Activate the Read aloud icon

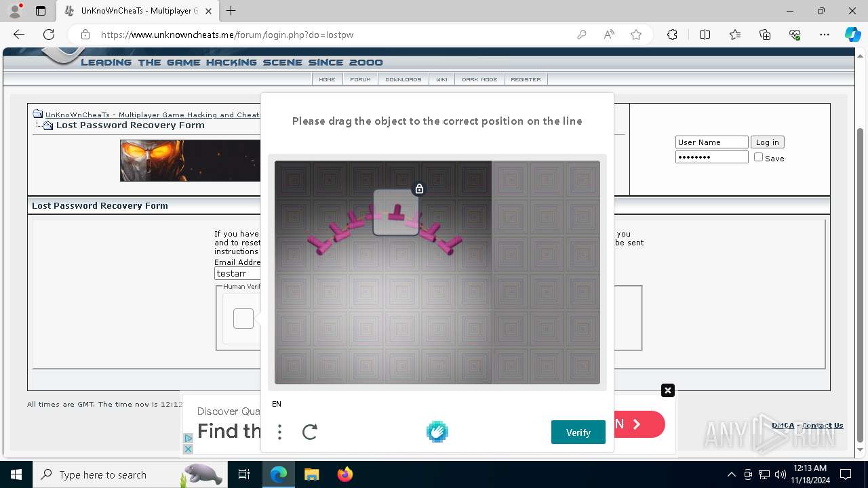(609, 35)
